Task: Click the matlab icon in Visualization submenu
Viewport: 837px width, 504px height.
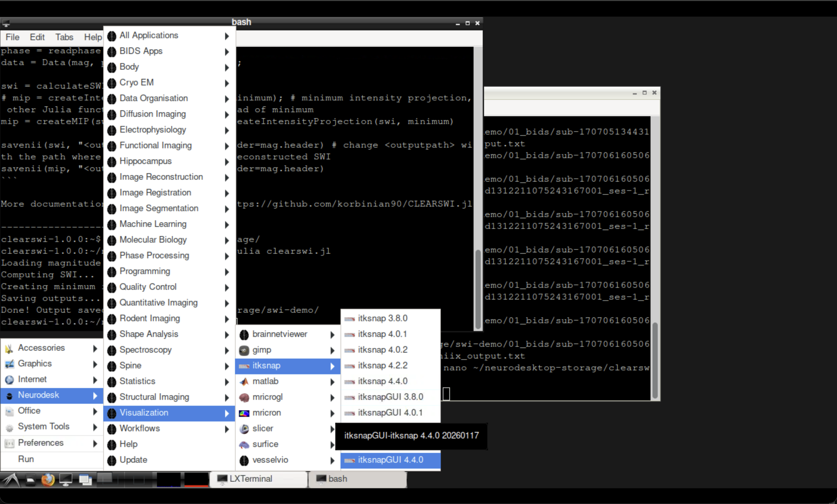Action: 244,382
